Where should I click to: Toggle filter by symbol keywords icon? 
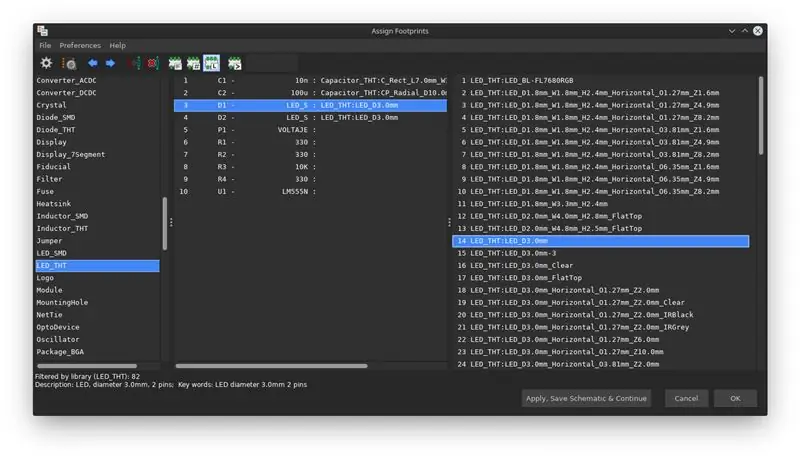tap(175, 63)
